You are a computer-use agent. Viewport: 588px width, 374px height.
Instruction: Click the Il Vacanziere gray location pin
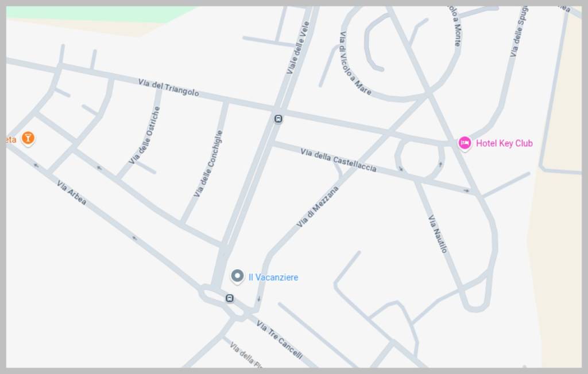coord(237,276)
